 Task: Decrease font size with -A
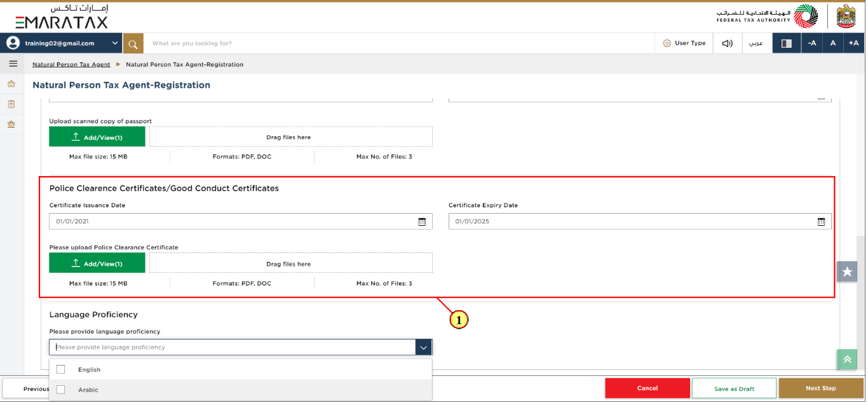tap(811, 43)
